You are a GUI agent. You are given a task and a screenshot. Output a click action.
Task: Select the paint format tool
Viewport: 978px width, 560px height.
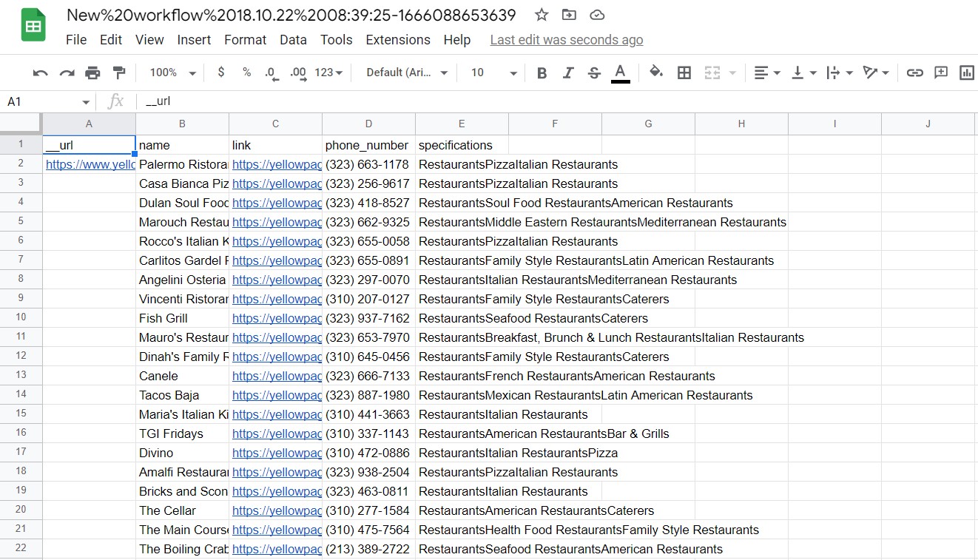(118, 72)
